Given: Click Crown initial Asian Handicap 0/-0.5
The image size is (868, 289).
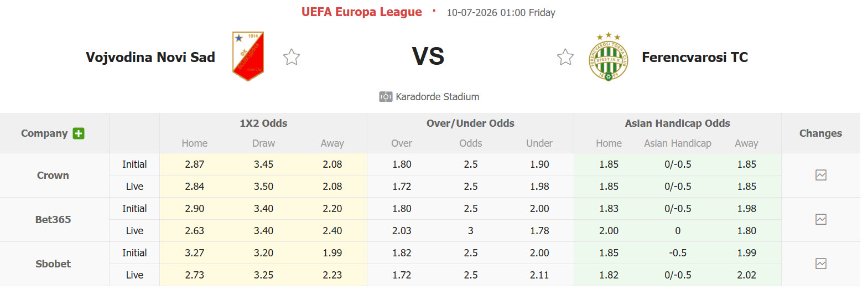Looking at the screenshot, I should click(678, 164).
